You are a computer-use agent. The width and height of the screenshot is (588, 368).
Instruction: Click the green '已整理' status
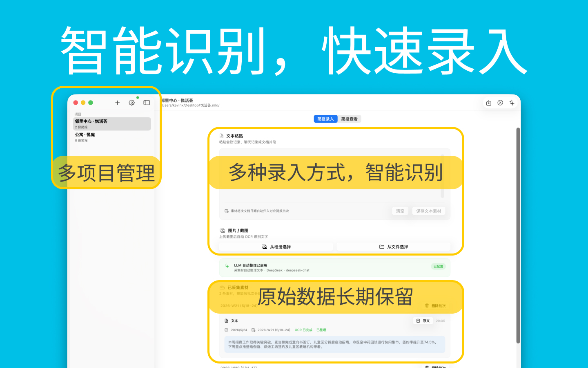pyautogui.click(x=321, y=330)
